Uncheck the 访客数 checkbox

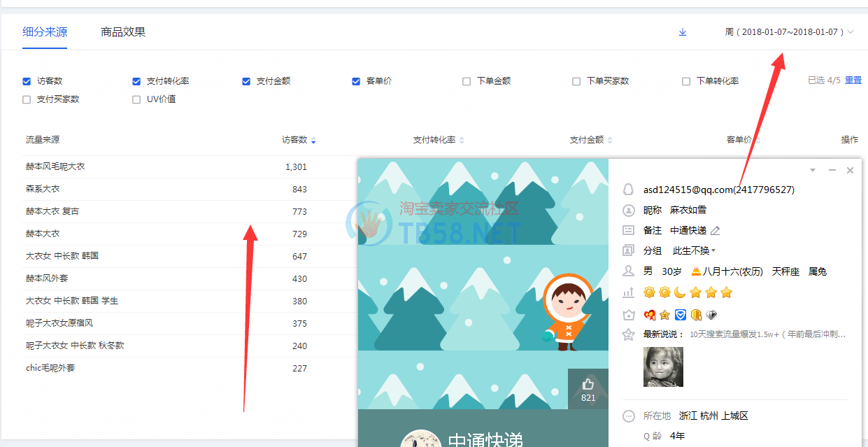pos(27,81)
